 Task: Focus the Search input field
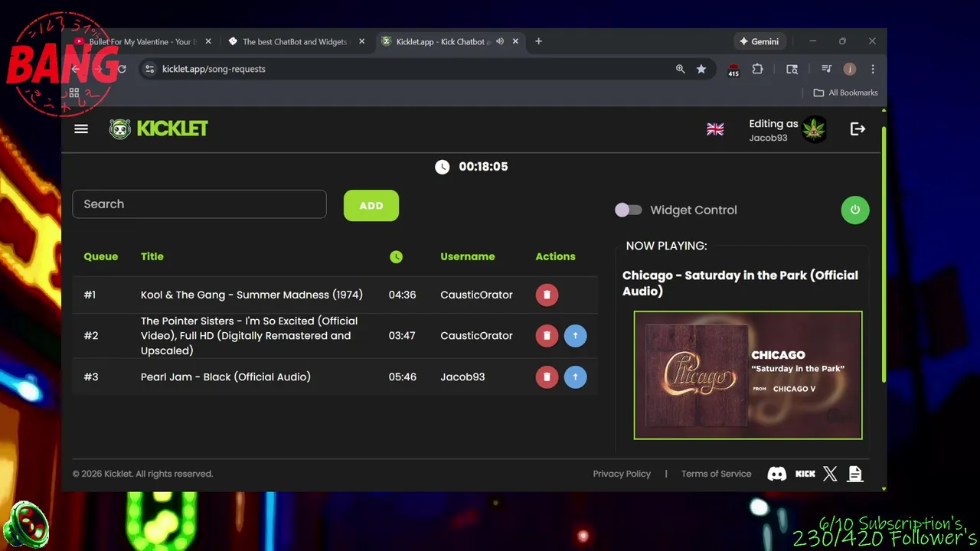[x=199, y=204]
